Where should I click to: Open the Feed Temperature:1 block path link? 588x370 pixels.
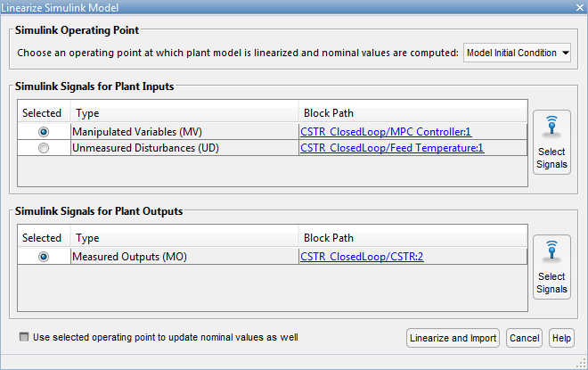[x=392, y=148]
